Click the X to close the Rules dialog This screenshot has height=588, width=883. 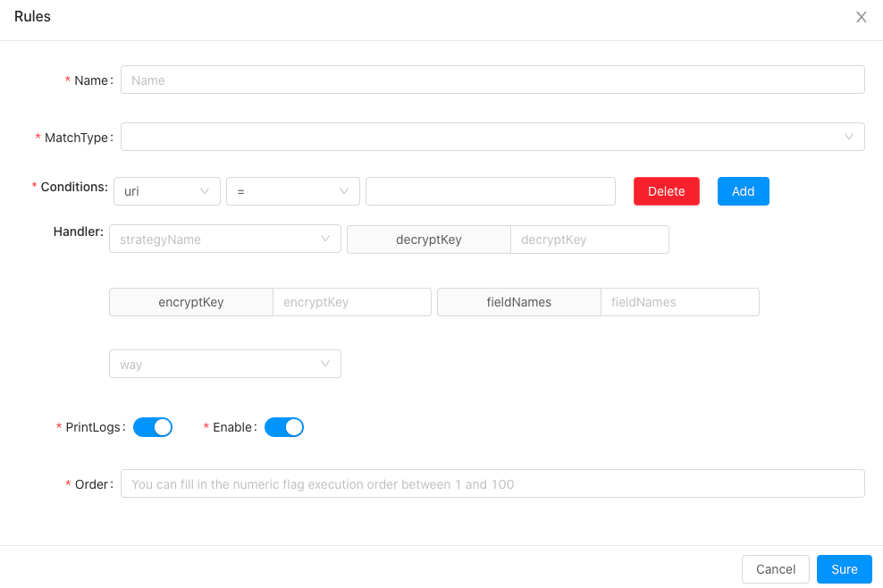pyautogui.click(x=861, y=16)
